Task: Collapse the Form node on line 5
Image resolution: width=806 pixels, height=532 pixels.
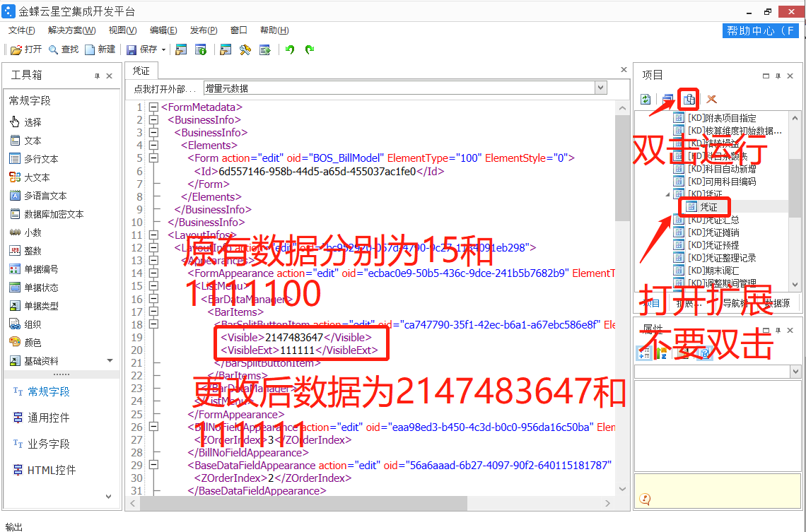Action: [x=153, y=158]
